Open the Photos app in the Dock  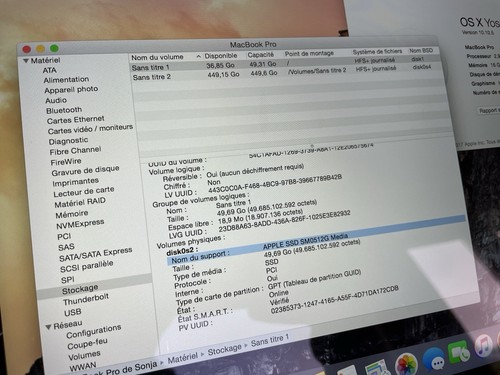tap(407, 364)
